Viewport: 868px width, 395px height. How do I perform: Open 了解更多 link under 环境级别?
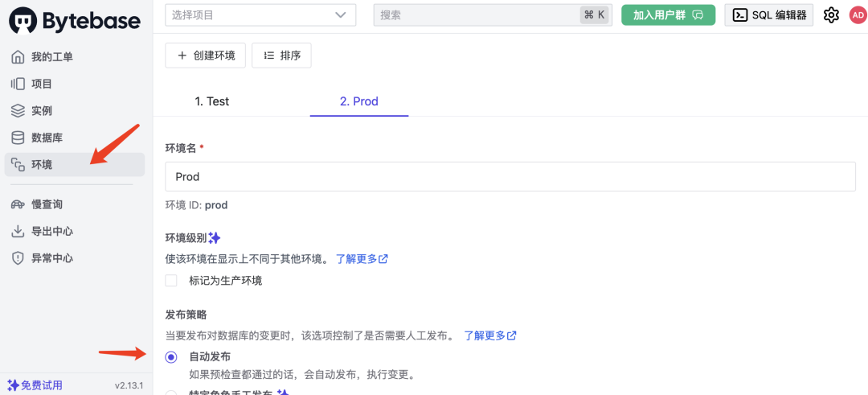[362, 259]
